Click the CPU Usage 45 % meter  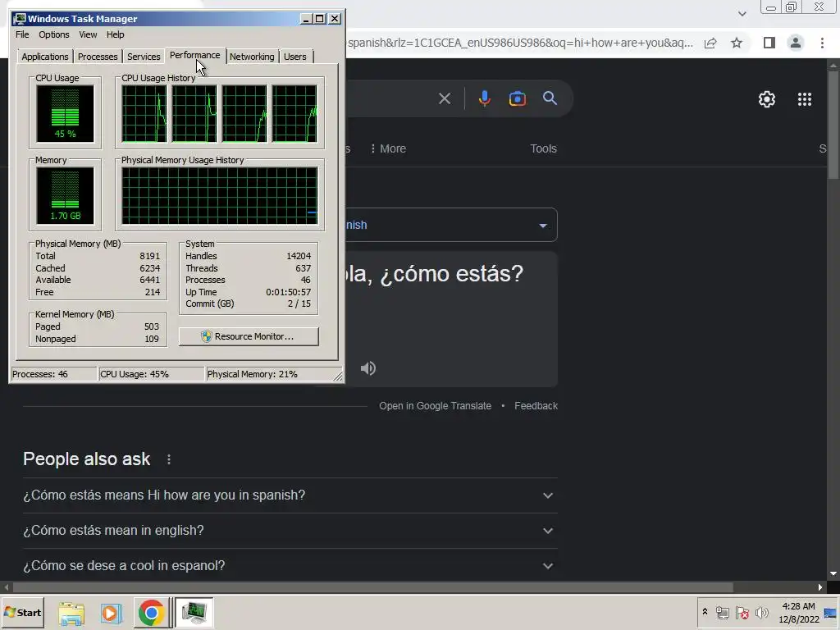coord(65,113)
